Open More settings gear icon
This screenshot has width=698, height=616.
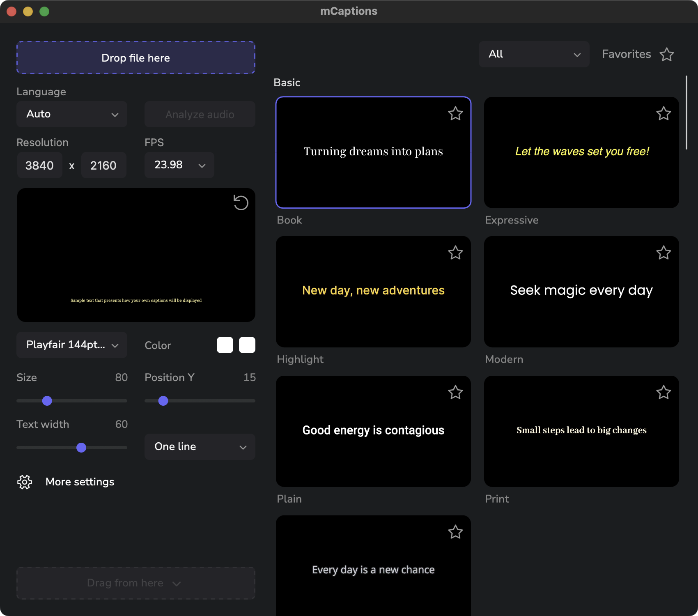[25, 482]
